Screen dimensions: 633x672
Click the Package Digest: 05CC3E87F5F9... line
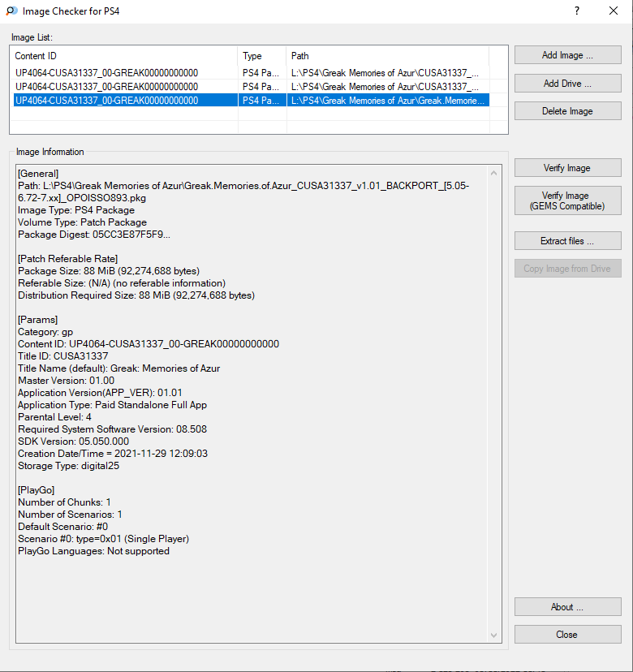[x=94, y=235]
